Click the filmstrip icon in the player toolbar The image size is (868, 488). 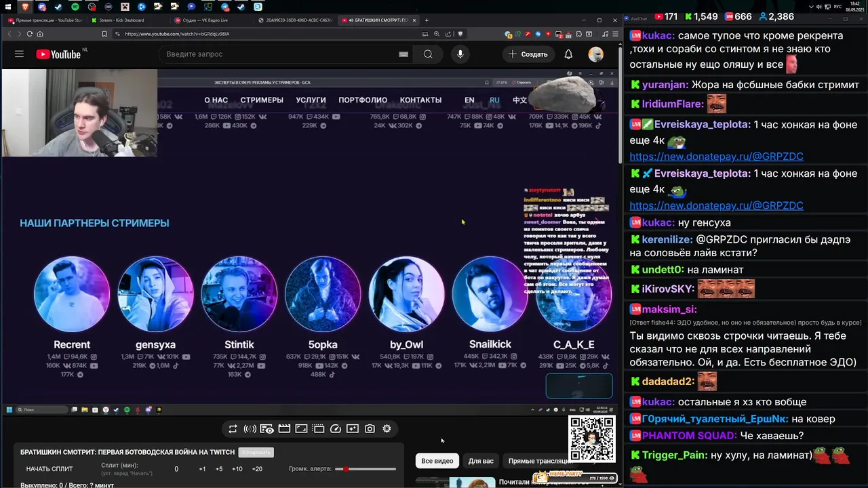[318, 428]
